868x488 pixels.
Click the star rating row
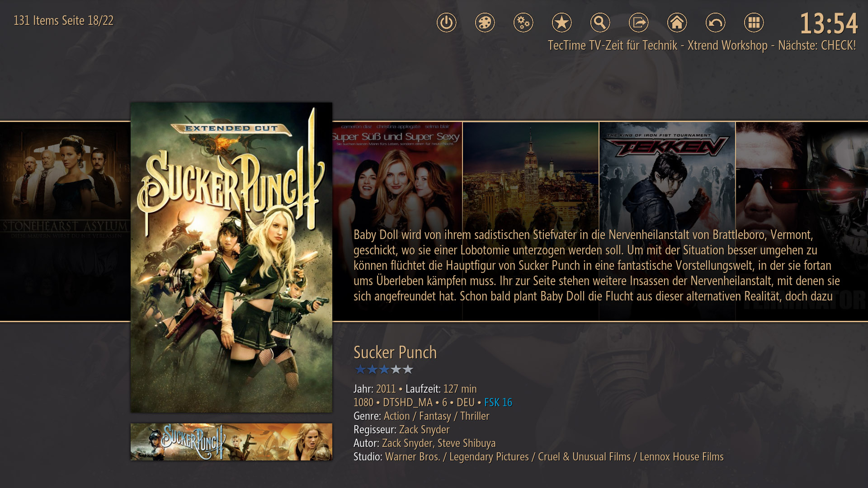(x=384, y=370)
